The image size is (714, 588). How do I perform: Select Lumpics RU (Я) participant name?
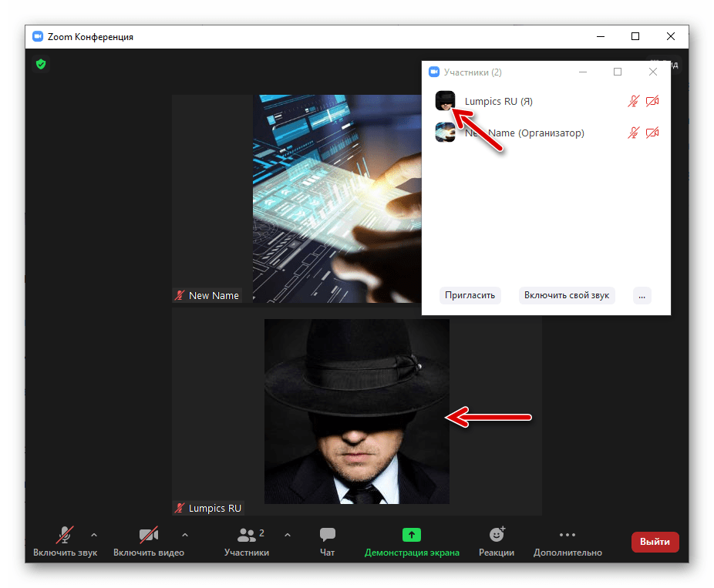point(499,101)
